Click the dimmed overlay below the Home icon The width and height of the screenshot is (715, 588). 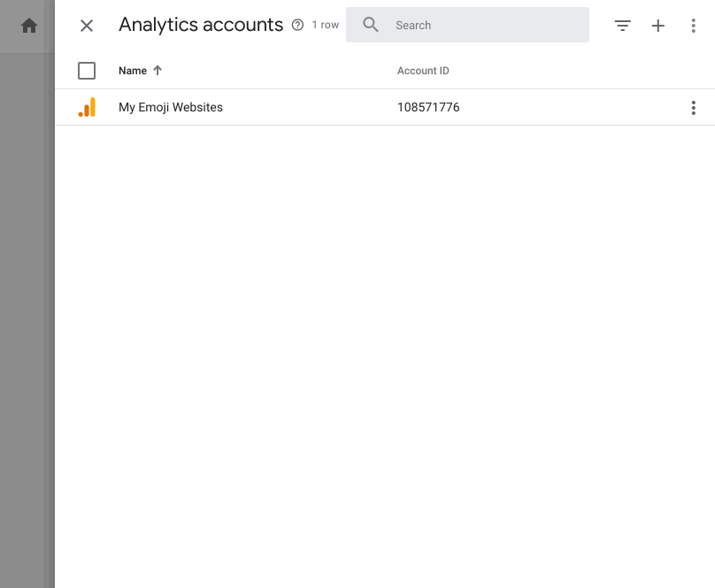coord(27,309)
